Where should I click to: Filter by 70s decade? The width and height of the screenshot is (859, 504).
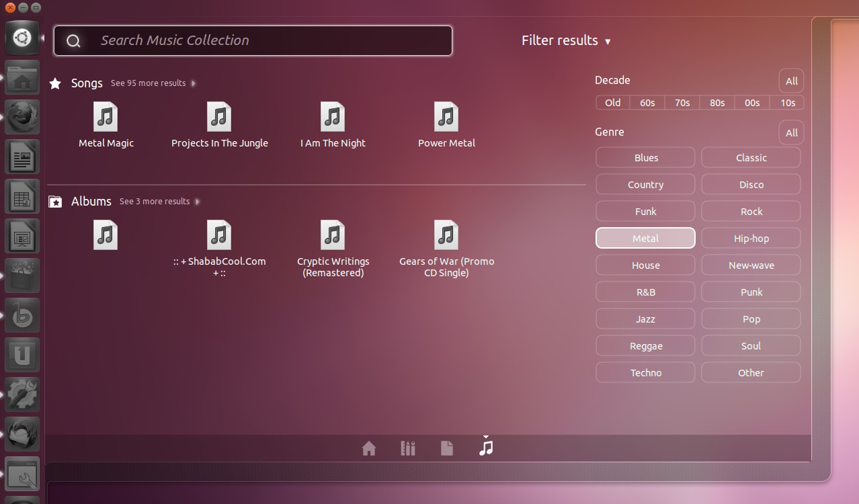coord(682,103)
